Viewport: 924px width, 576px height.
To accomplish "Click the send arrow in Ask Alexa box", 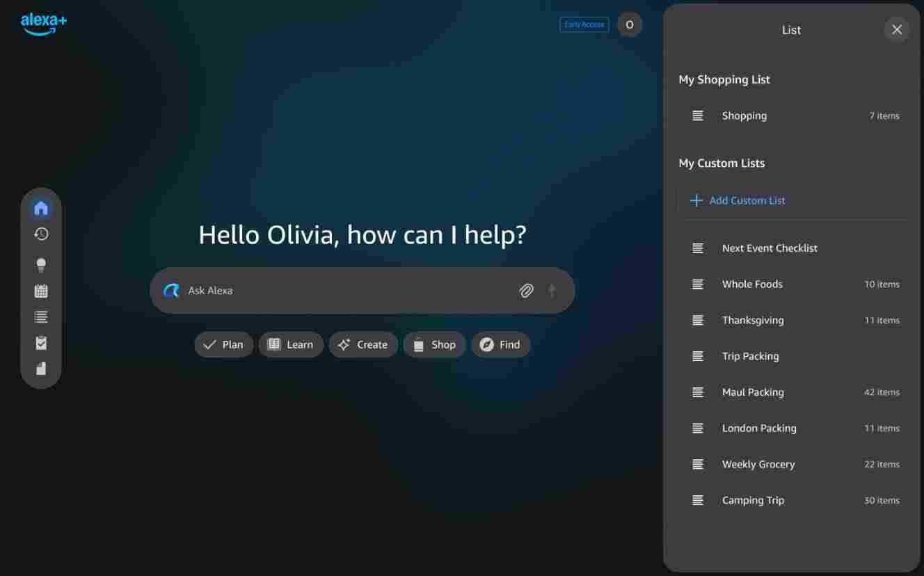I will 552,291.
